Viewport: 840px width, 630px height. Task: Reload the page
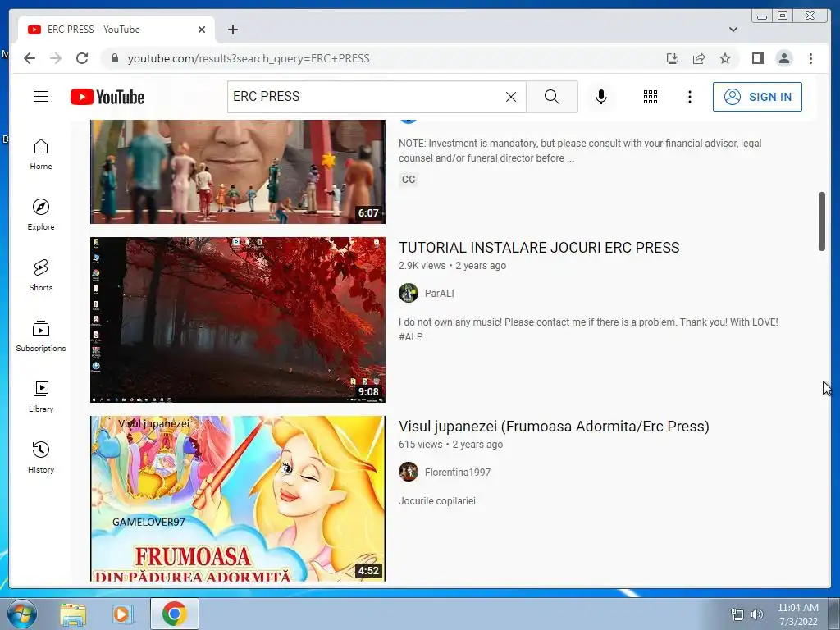(82, 58)
